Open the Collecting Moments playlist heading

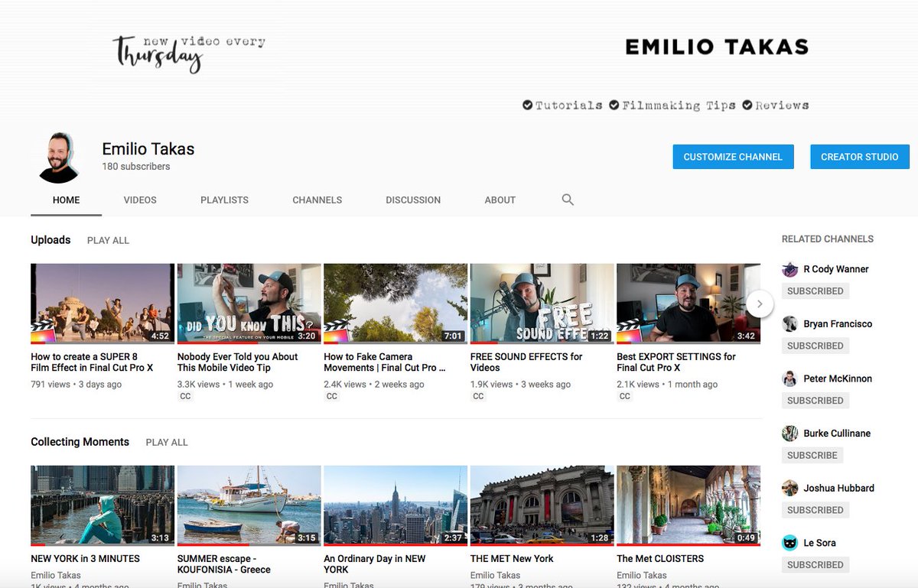80,442
